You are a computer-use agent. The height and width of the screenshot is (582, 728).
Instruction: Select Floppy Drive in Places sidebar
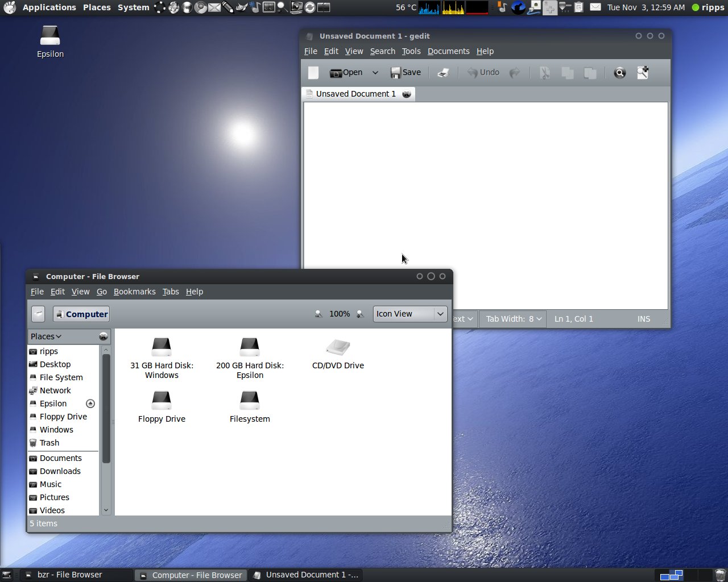pyautogui.click(x=63, y=417)
